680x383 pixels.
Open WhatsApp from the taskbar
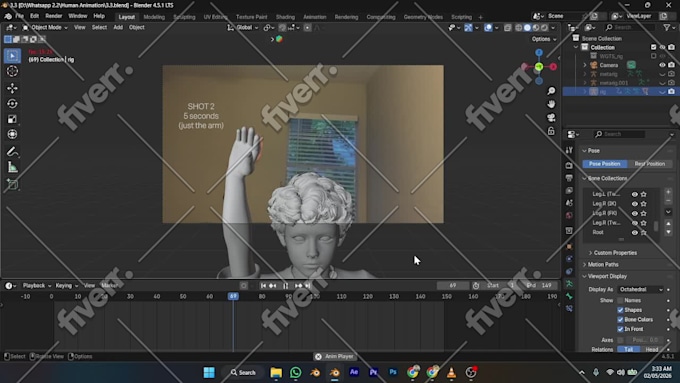(296, 372)
